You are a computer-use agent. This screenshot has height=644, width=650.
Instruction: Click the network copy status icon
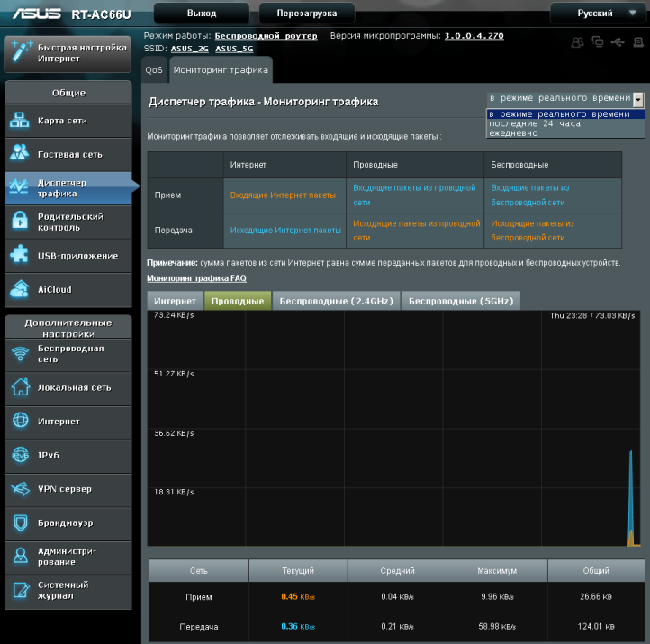[x=598, y=42]
